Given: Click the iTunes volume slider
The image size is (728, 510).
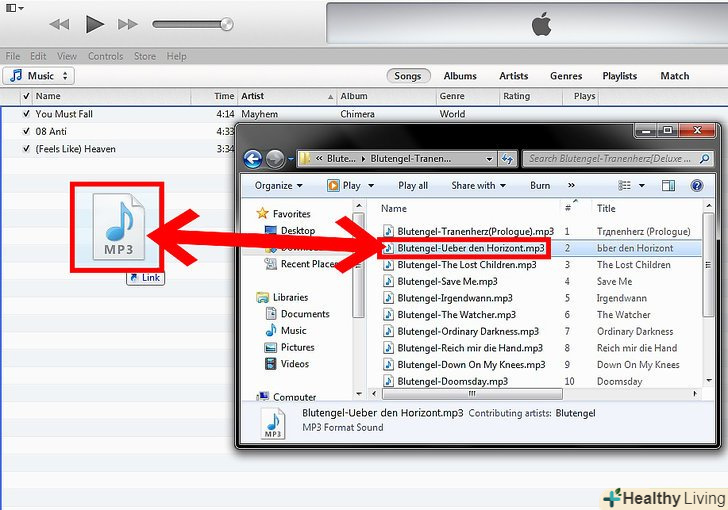Looking at the screenshot, I should click(193, 24).
